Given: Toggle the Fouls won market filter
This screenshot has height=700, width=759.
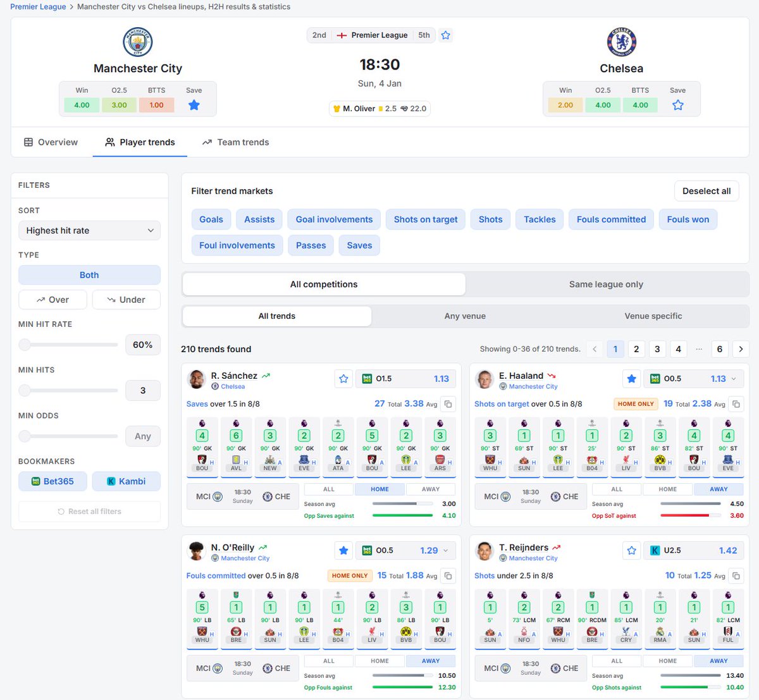Looking at the screenshot, I should tap(688, 219).
